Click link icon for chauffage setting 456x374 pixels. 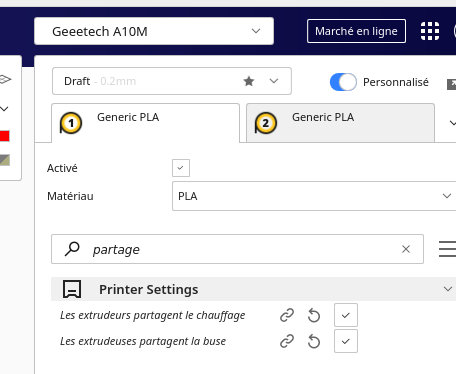[287, 315]
